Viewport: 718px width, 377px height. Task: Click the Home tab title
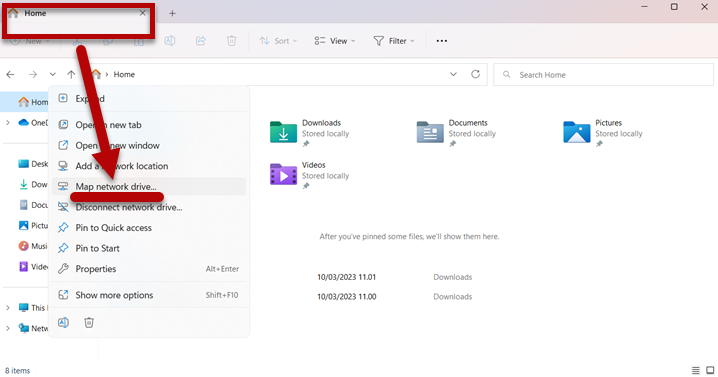pos(35,13)
